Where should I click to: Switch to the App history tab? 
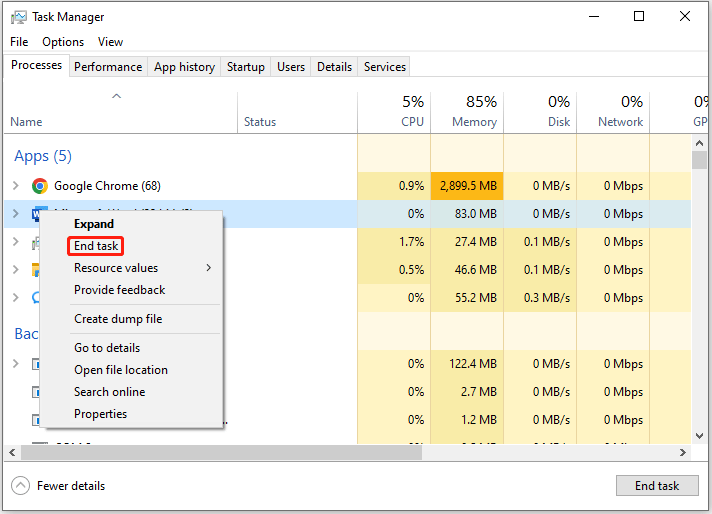184,67
